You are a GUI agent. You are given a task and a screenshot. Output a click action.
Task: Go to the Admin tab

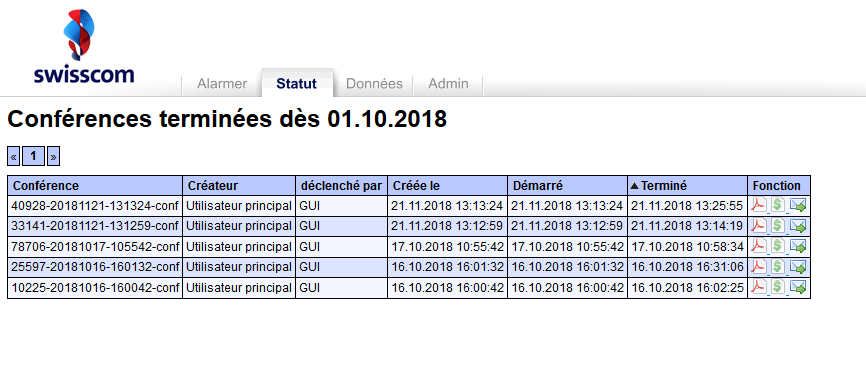[448, 84]
